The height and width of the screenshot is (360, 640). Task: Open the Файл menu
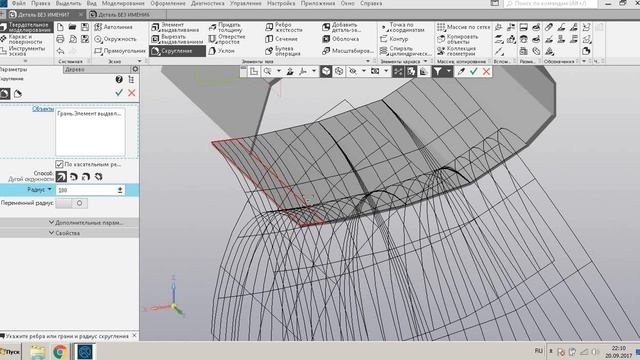[x=19, y=3]
